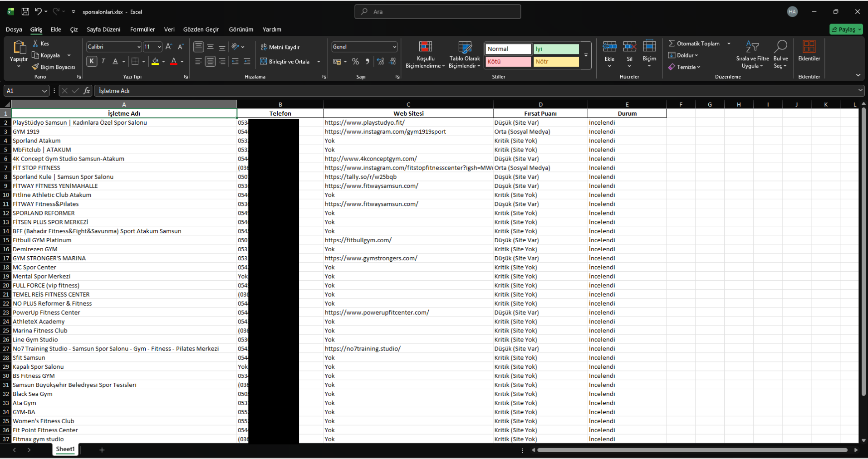
Task: Toggle middle vertical alignment
Action: (x=210, y=47)
